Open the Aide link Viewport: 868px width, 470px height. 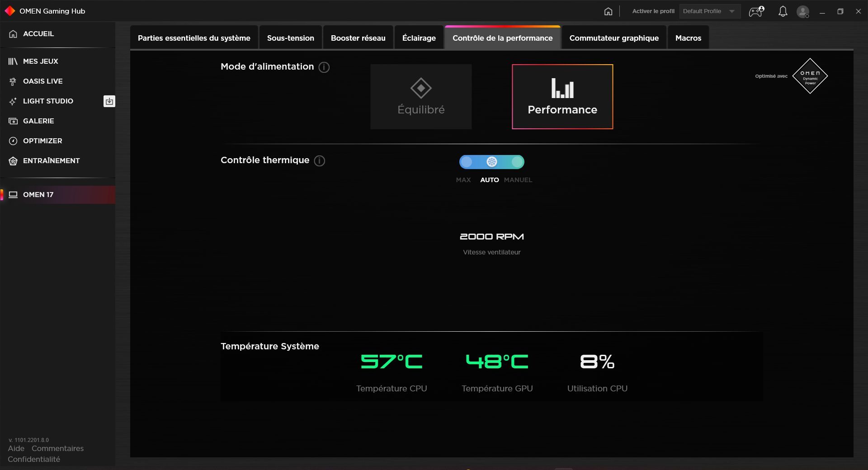[16, 449]
